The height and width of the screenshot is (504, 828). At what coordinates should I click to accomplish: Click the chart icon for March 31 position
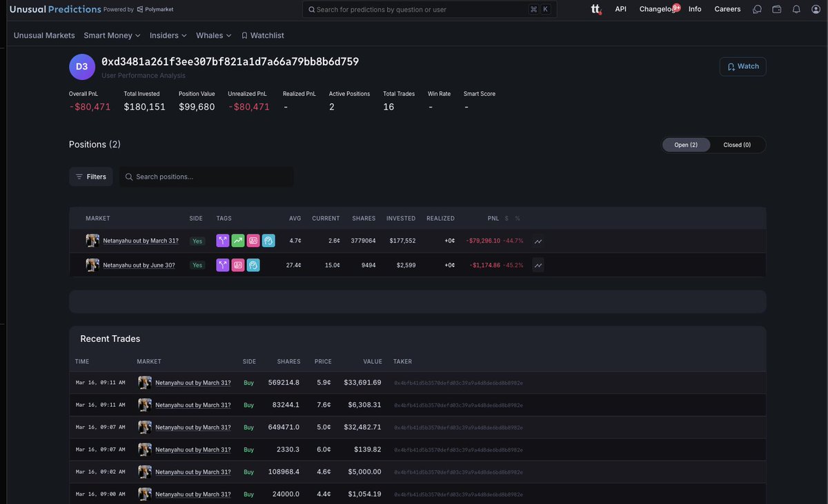click(538, 241)
